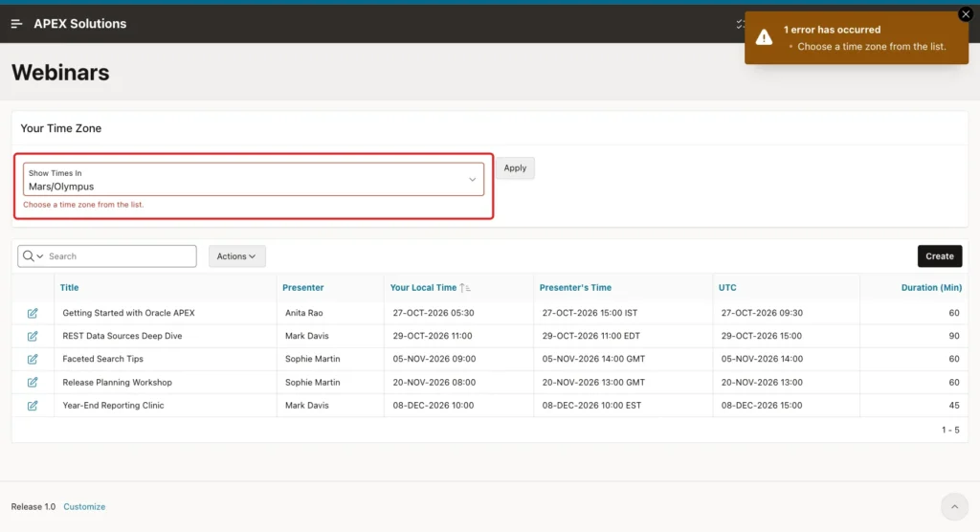Open the Your Local Time column header
The image size is (980, 532).
pos(423,288)
